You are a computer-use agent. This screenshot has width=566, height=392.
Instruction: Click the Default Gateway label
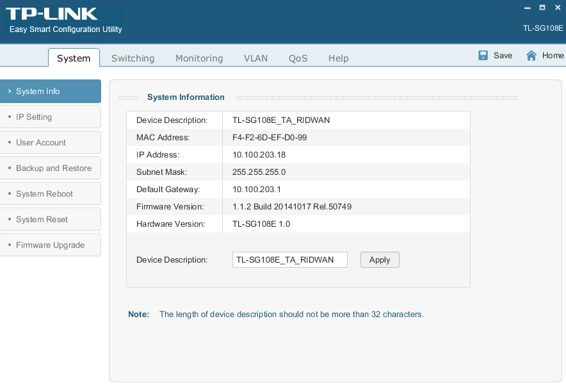(x=168, y=190)
